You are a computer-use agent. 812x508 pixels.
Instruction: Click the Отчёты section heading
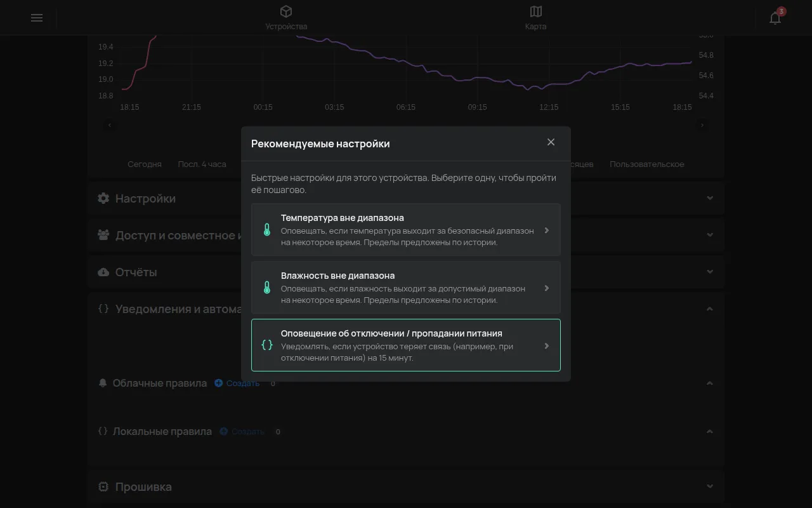point(136,272)
